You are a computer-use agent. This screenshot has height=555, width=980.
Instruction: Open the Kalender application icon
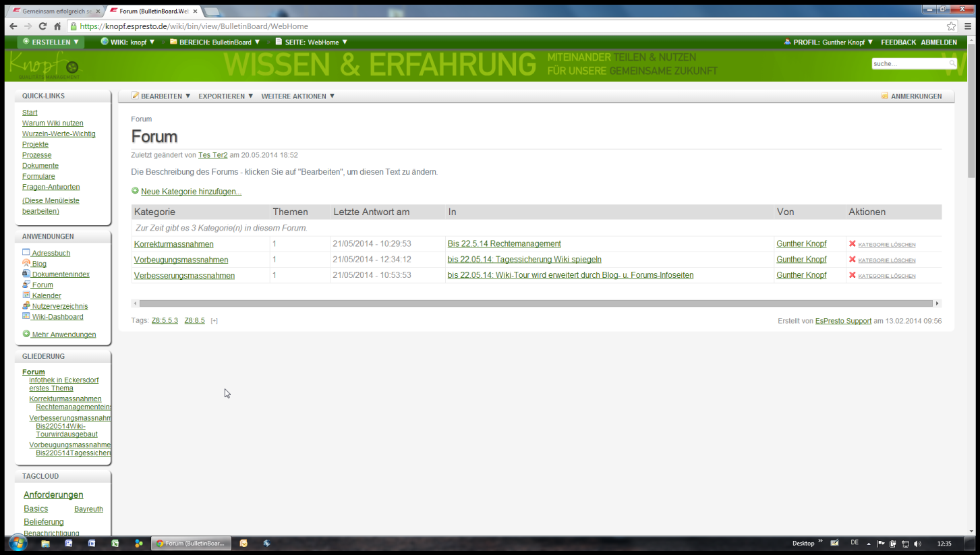[26, 295]
